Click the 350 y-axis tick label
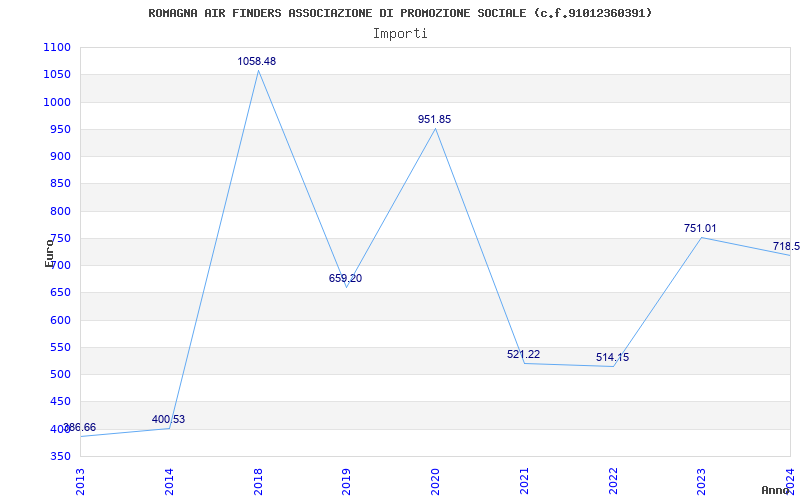Viewport: 800px width, 500px height. (61, 456)
